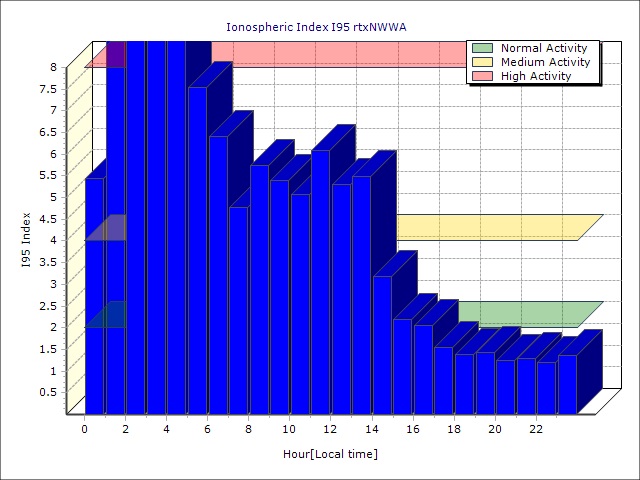Click the yellow Medium Activity legend swatch

[482, 62]
